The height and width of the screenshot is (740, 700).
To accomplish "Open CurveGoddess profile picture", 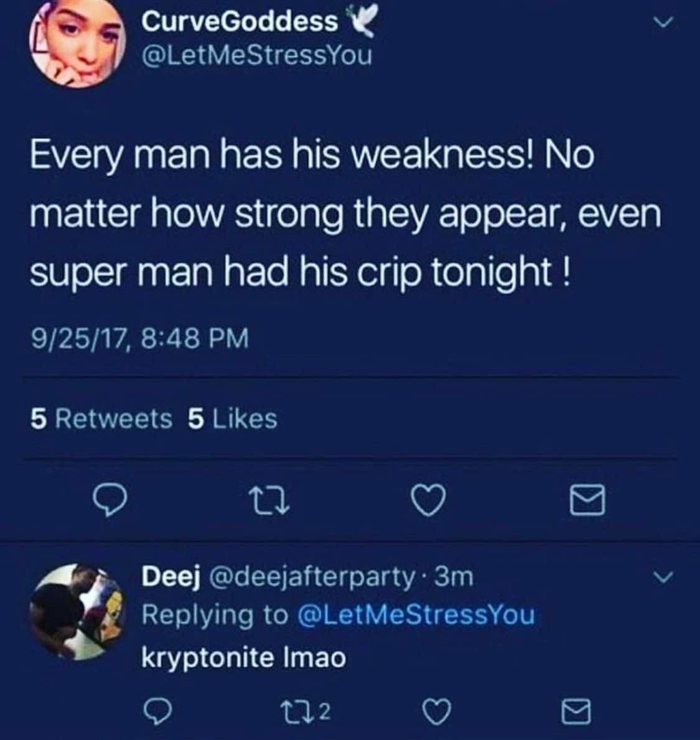I will tap(75, 44).
